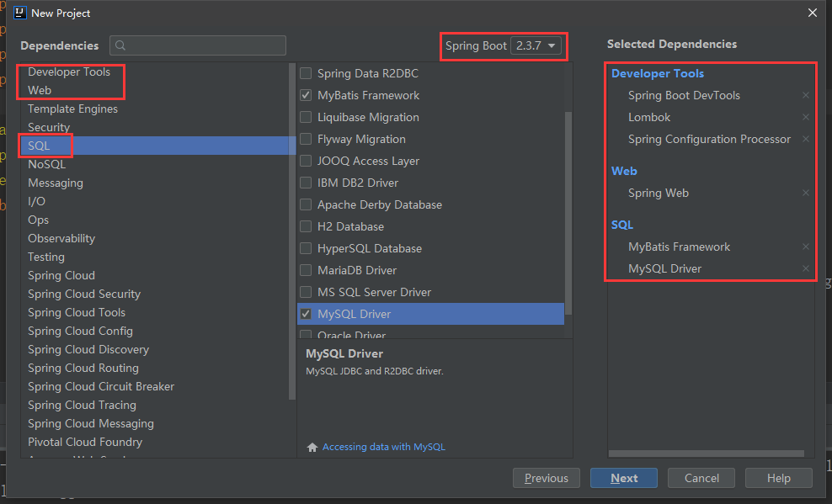Select Security category
The image size is (832, 504).
[49, 127]
